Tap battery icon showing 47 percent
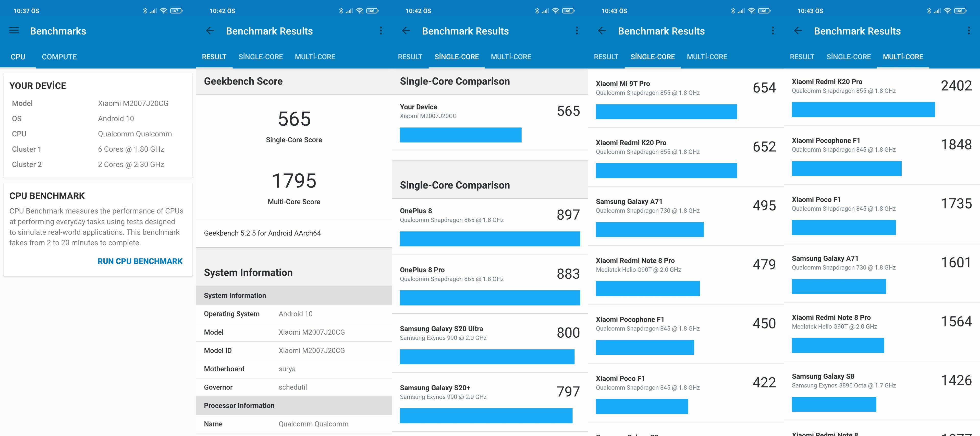Screen dimensions: 980x436 coord(176,11)
